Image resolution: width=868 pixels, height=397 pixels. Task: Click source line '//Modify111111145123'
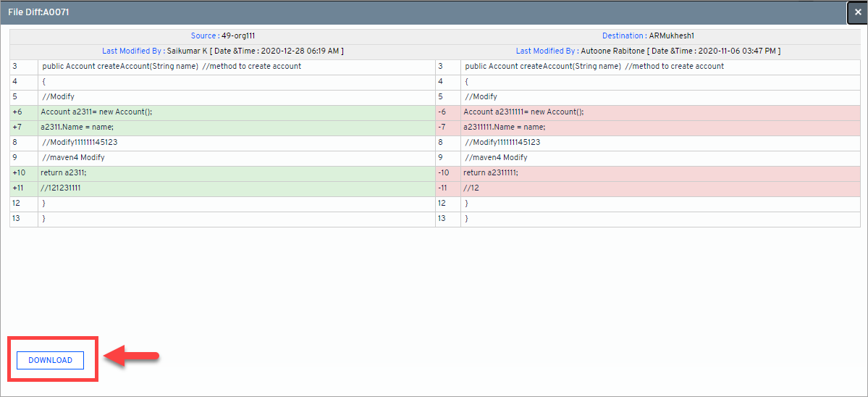[80, 142]
